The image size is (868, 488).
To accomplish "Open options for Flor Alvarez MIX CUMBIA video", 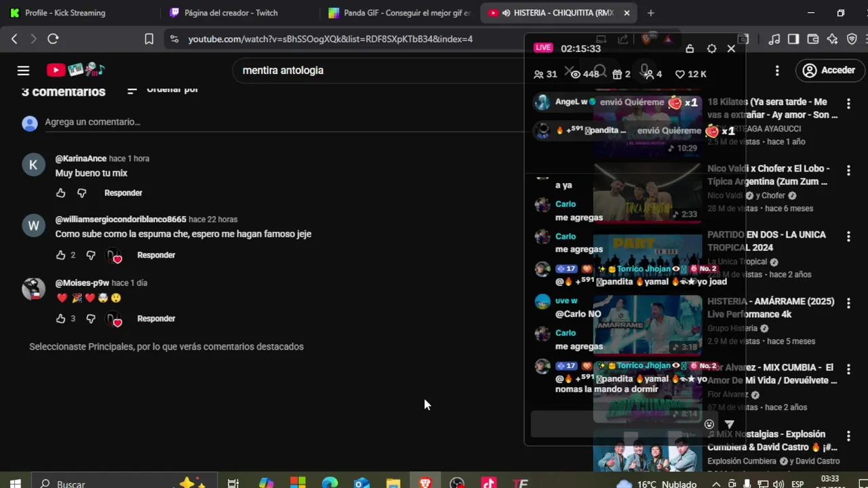I will (848, 369).
